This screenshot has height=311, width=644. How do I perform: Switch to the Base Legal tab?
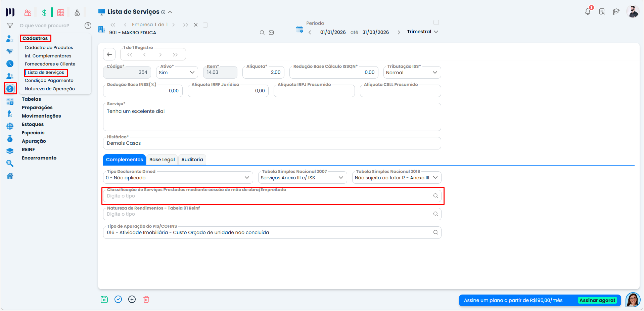[162, 160]
